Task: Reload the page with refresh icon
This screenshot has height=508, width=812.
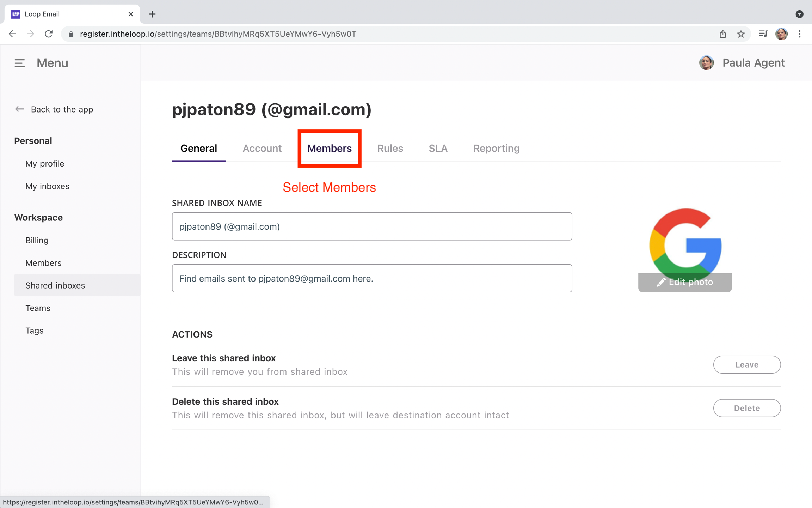Action: [49, 34]
